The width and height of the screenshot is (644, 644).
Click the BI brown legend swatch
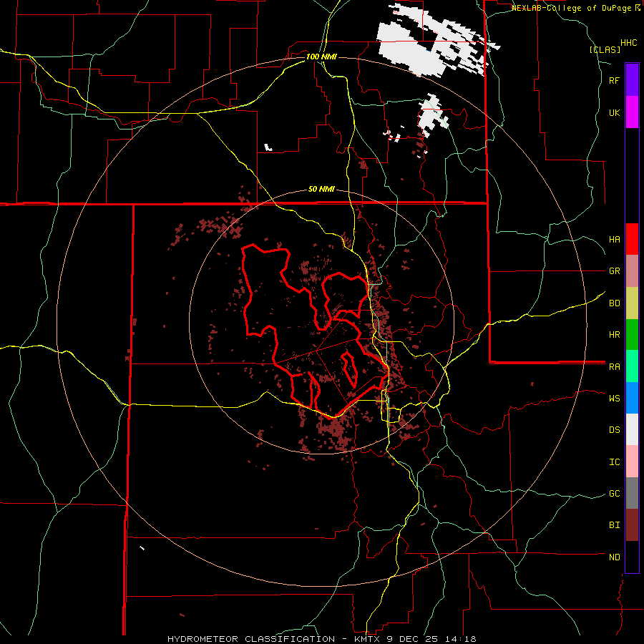tap(632, 525)
